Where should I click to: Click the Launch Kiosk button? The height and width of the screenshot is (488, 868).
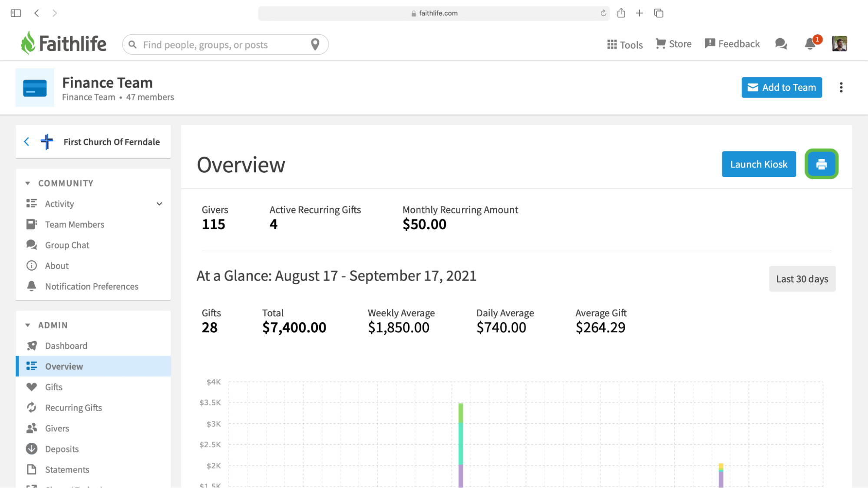pyautogui.click(x=759, y=164)
